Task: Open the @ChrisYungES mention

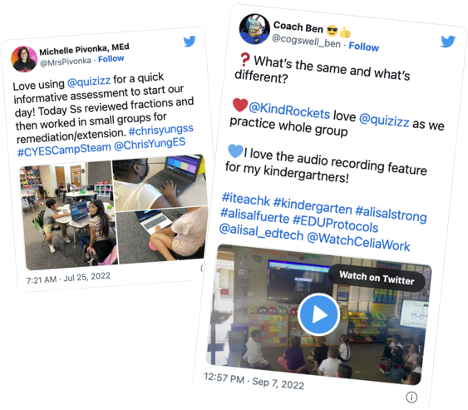Action: click(x=150, y=144)
